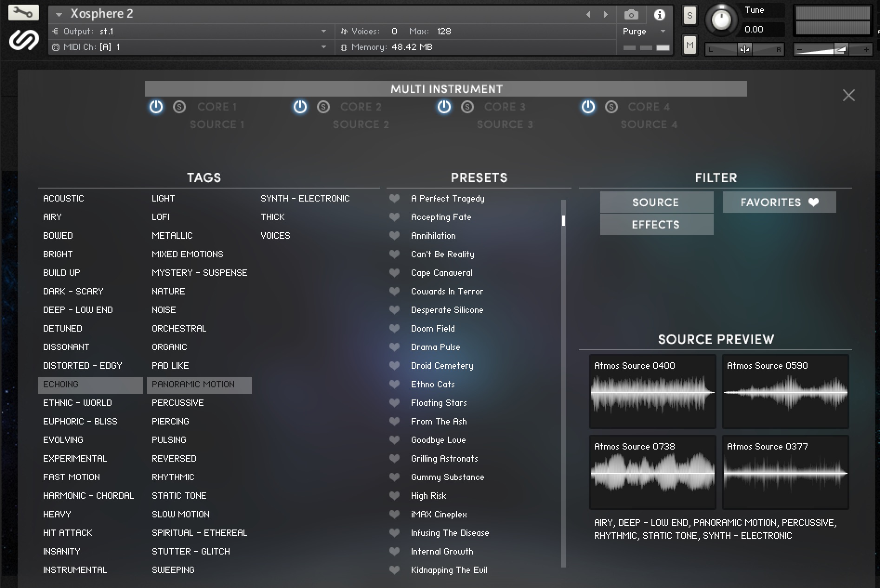Close the preset browser with the X

[x=849, y=95]
